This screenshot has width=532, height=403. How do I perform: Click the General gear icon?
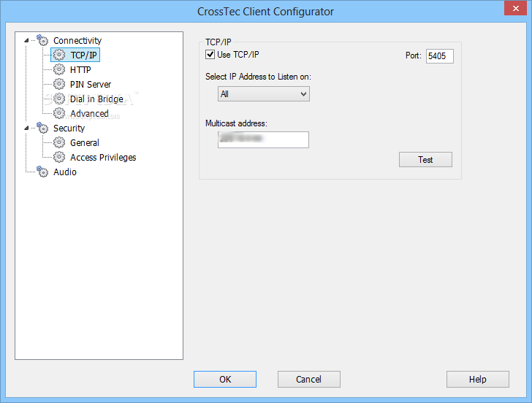coord(59,142)
